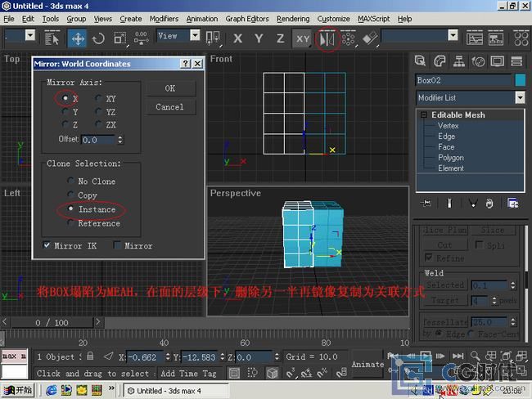
Task: Confirm Mirror dialog with OK
Action: coord(170,88)
